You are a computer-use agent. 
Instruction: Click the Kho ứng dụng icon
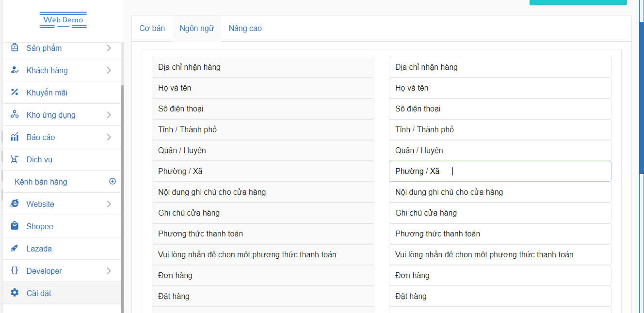[15, 115]
